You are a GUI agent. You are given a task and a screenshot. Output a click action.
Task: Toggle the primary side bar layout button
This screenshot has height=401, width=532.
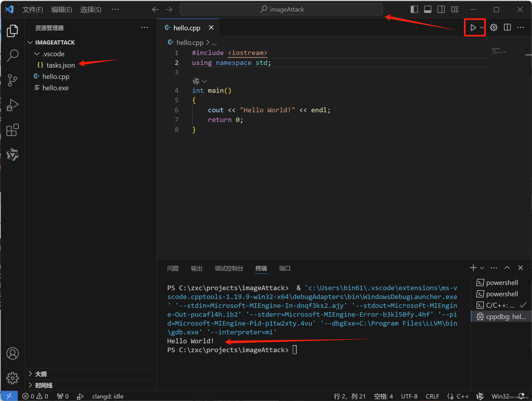pyautogui.click(x=414, y=9)
